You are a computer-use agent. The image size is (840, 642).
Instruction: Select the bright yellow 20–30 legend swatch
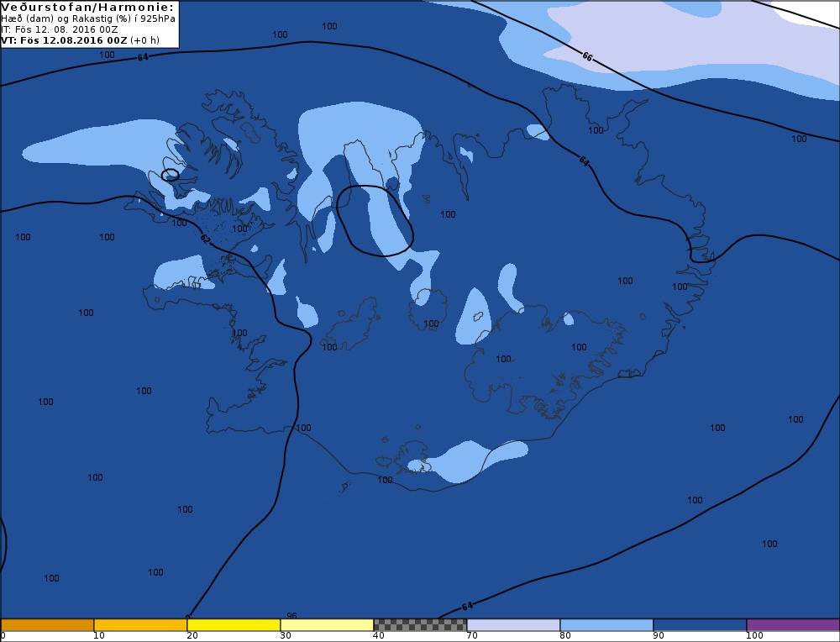coord(234,625)
